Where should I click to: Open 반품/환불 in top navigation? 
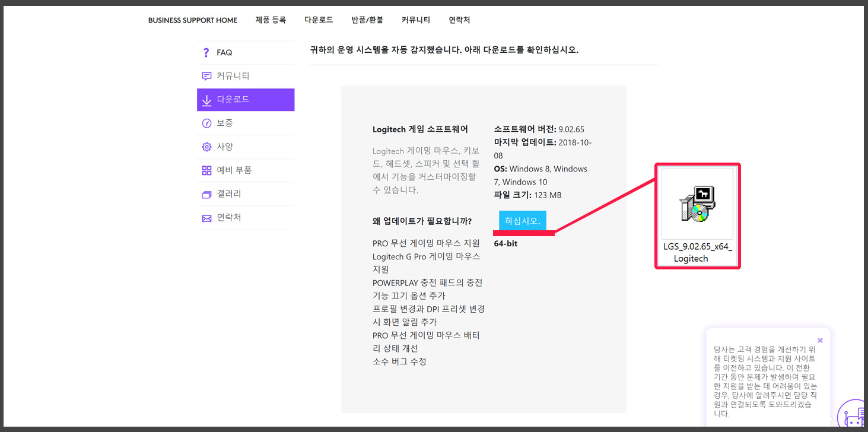(x=367, y=20)
